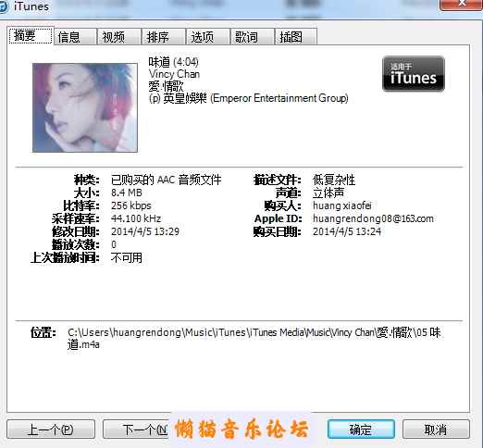
Task: Click the 低复杂性 profile value
Action: pyautogui.click(x=334, y=180)
